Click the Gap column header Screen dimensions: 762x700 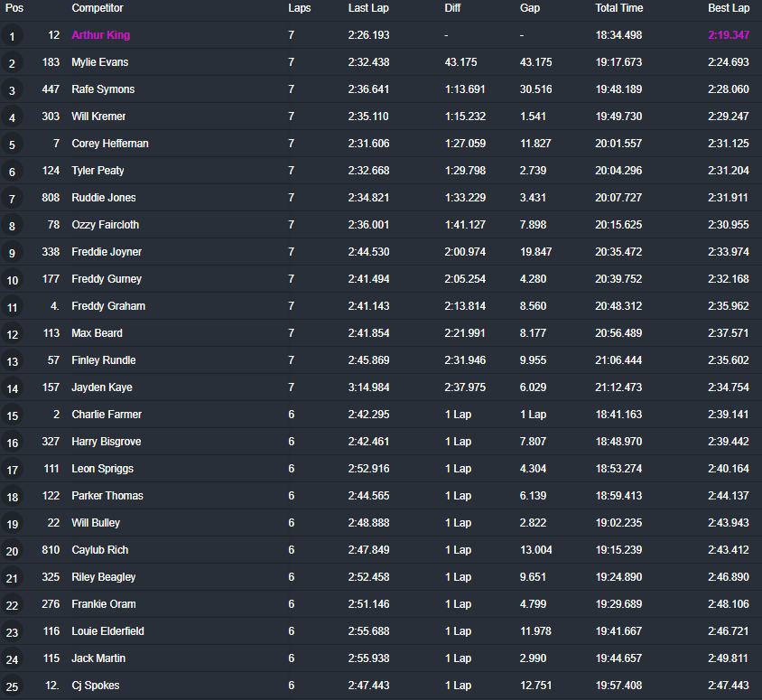click(530, 8)
